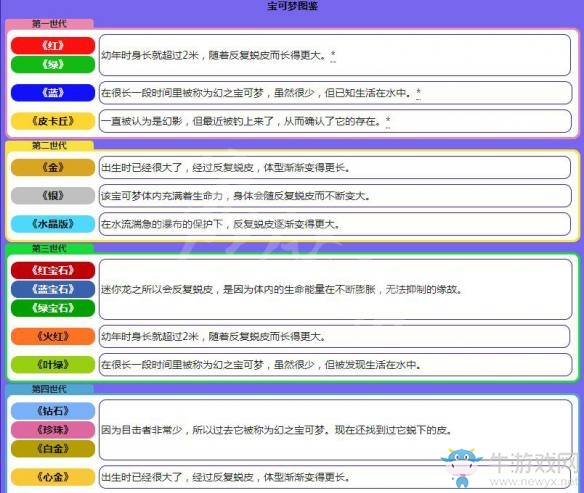Select the 《水晶版》 crystal version label
The width and height of the screenshot is (584, 493).
pyautogui.click(x=53, y=224)
